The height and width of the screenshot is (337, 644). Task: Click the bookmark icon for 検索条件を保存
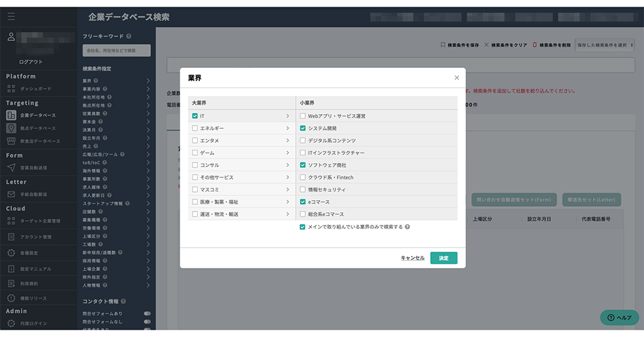click(x=443, y=45)
